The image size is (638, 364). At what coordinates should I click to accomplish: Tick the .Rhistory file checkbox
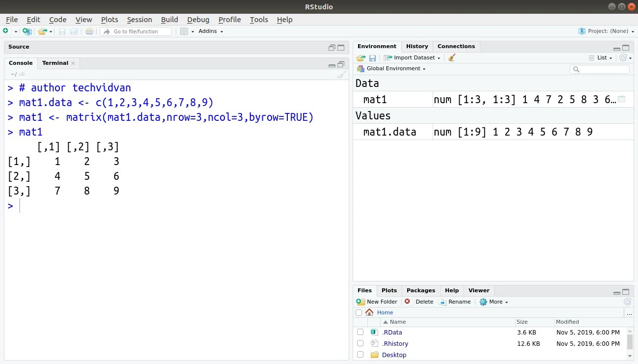click(x=360, y=343)
